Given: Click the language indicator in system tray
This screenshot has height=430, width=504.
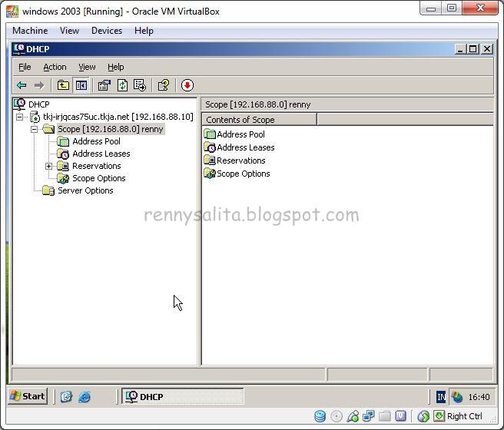Looking at the screenshot, I should click(441, 397).
